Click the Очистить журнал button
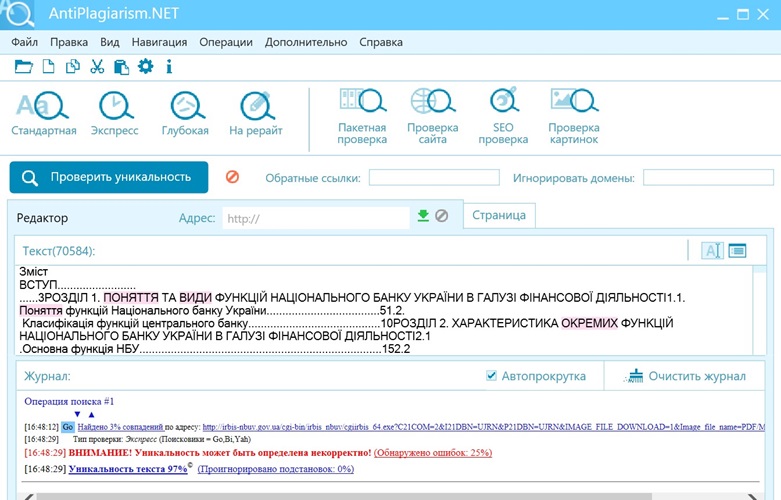This screenshot has width=781, height=500. [x=685, y=376]
